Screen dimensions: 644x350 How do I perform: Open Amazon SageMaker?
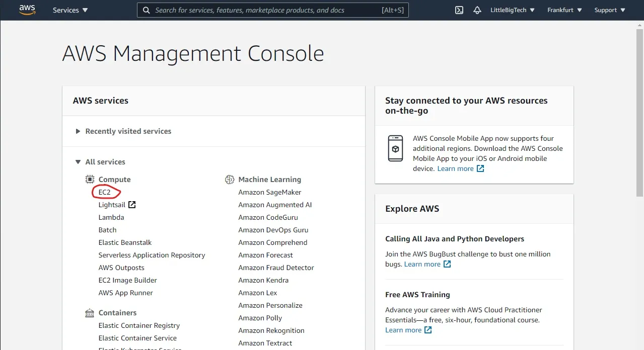[270, 192]
